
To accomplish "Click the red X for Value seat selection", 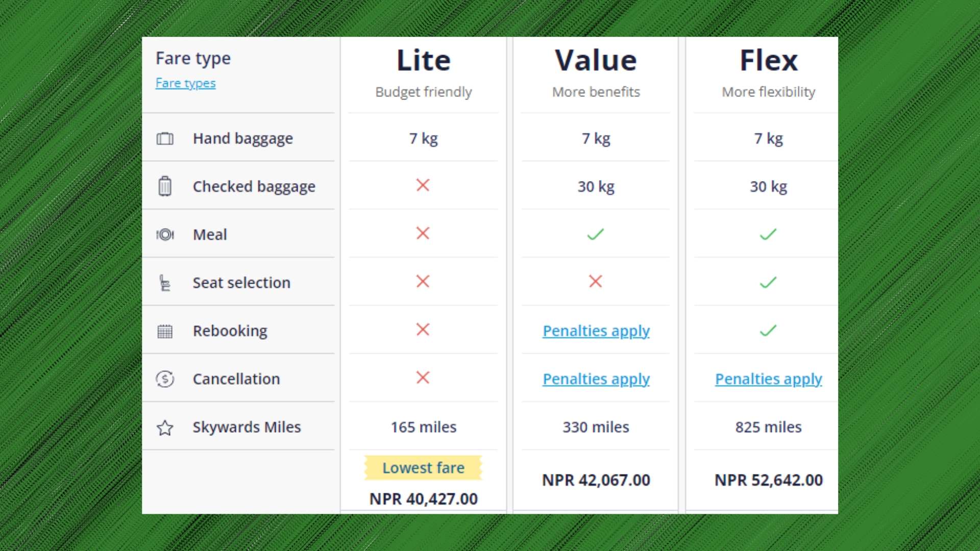I will tap(595, 281).
